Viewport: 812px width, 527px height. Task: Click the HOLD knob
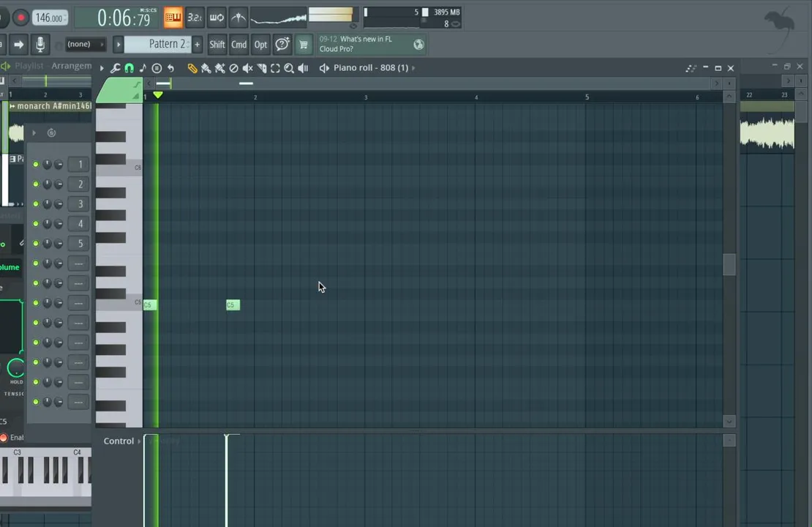tap(17, 367)
